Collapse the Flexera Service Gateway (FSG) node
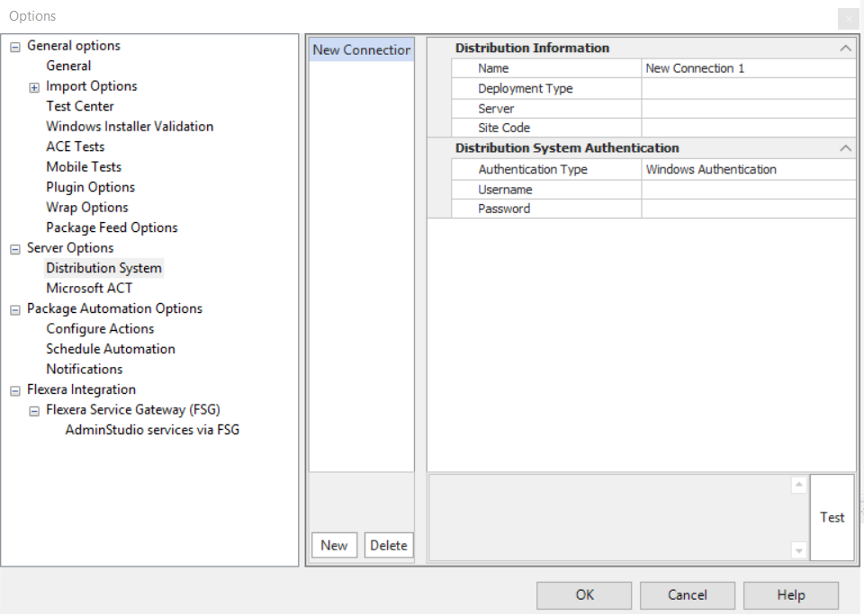Screen dimensions: 864x616 point(34,411)
